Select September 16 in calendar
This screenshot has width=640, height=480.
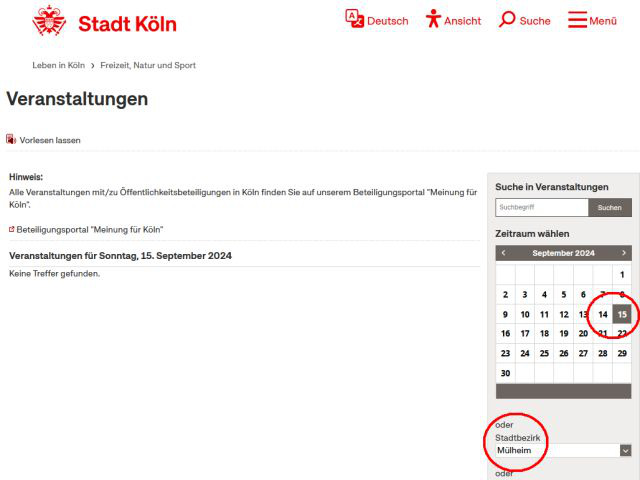(505, 334)
